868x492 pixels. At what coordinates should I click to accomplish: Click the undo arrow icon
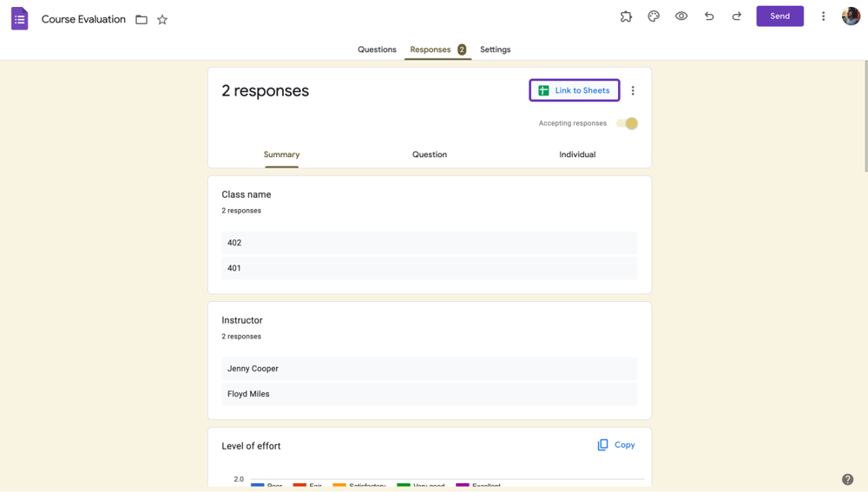pyautogui.click(x=709, y=16)
